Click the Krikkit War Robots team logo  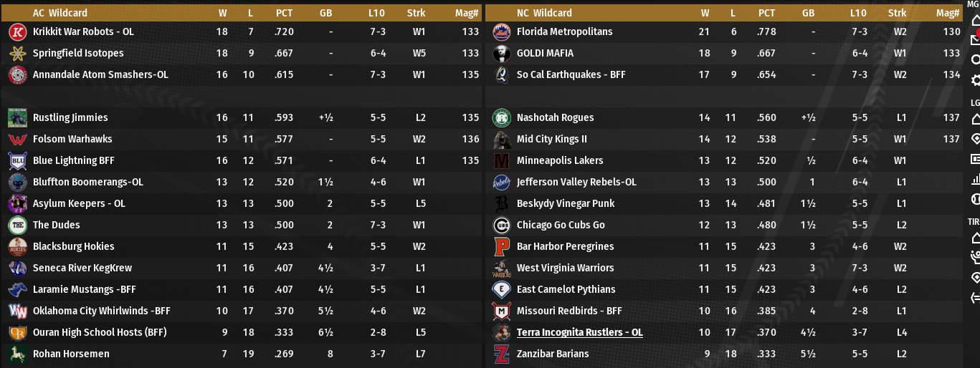[17, 32]
